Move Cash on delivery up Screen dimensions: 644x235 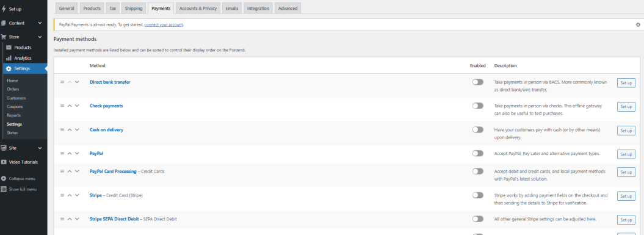(70, 129)
